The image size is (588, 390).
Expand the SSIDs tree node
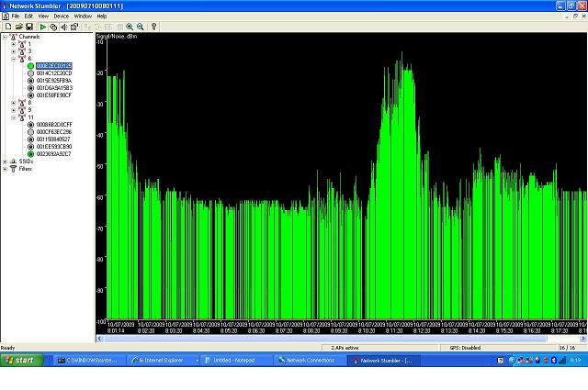5,162
